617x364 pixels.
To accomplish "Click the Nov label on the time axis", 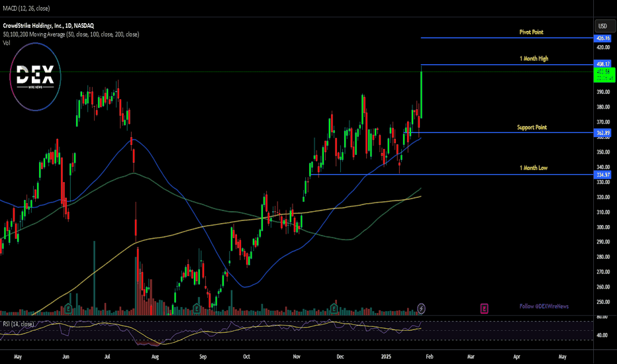I will pos(297,357).
